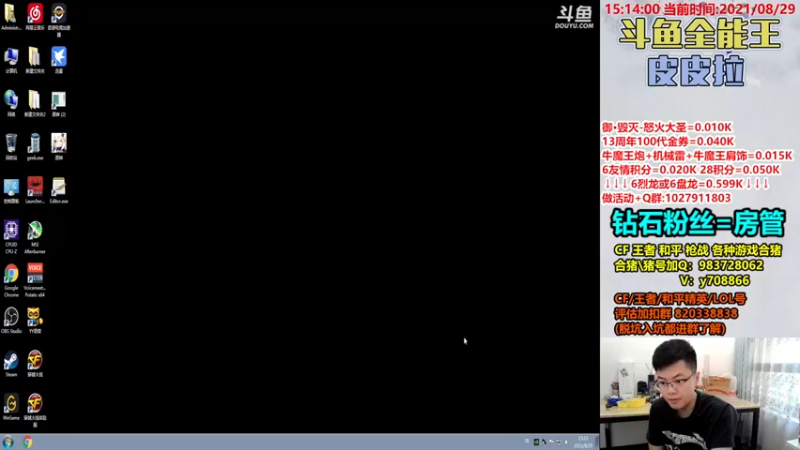Launch the Xunlei blue bird shortcut
The image size is (800, 450).
tap(59, 60)
